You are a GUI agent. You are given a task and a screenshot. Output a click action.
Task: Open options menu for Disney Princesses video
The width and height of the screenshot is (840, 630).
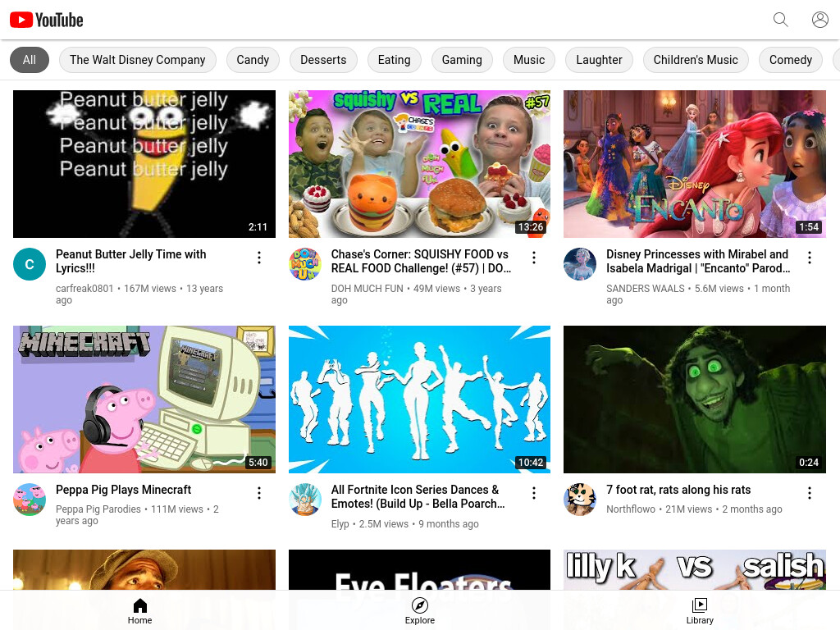(809, 258)
